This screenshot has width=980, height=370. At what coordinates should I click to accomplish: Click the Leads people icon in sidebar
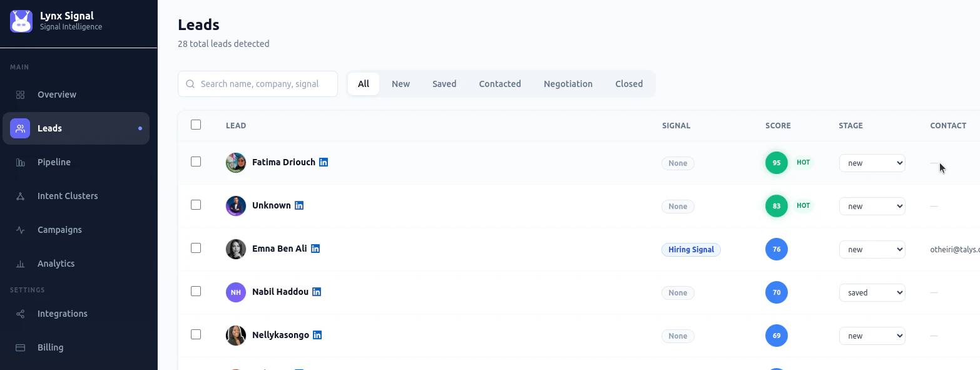20,128
